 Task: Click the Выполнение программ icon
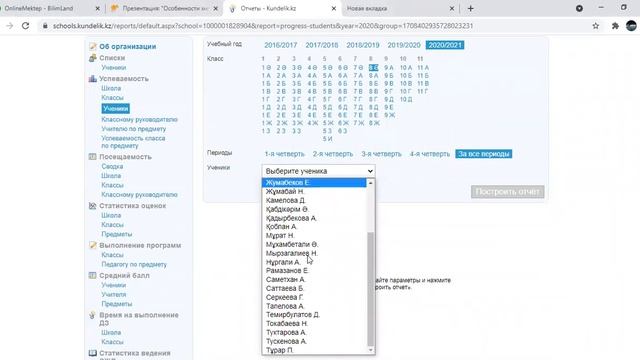click(x=93, y=245)
